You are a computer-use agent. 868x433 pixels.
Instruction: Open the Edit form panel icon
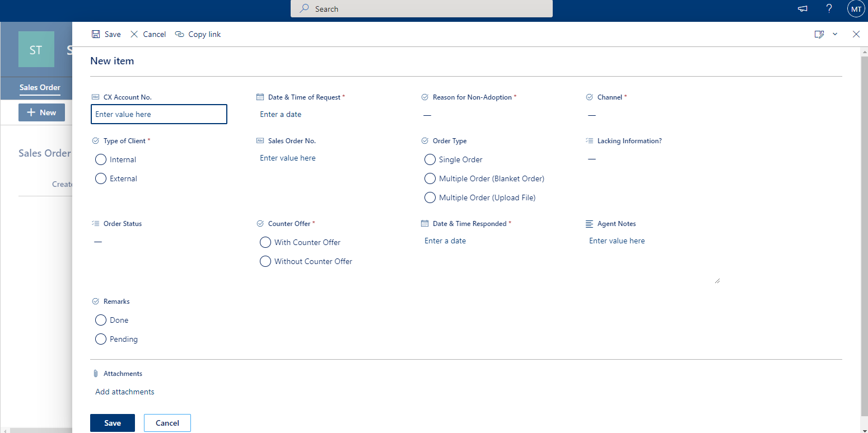pos(819,34)
